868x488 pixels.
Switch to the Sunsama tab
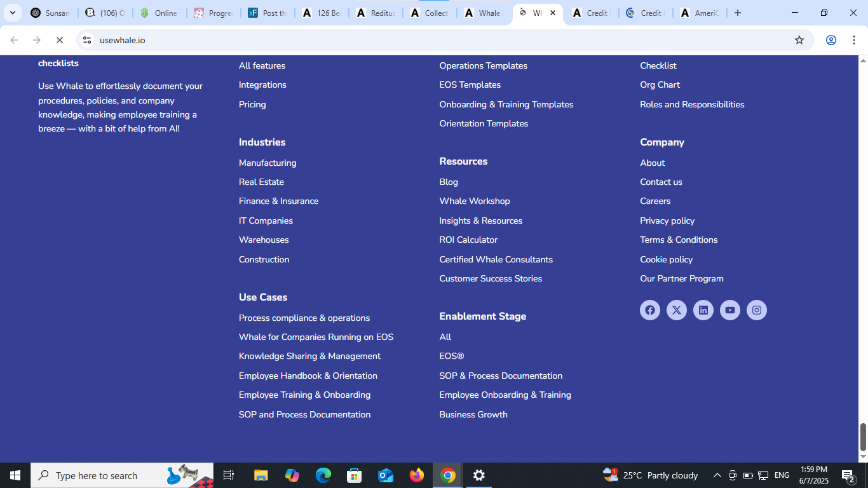tap(51, 13)
